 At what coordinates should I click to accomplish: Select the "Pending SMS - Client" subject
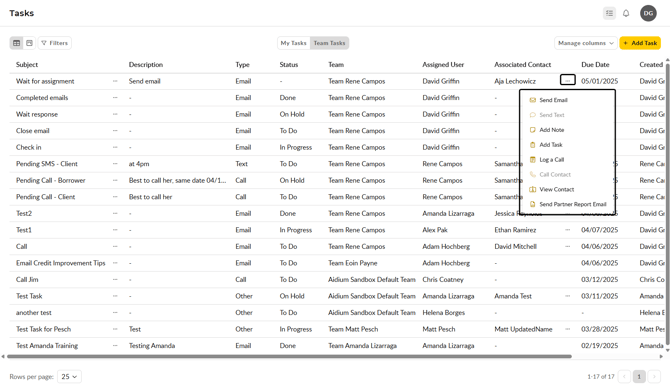click(x=47, y=164)
